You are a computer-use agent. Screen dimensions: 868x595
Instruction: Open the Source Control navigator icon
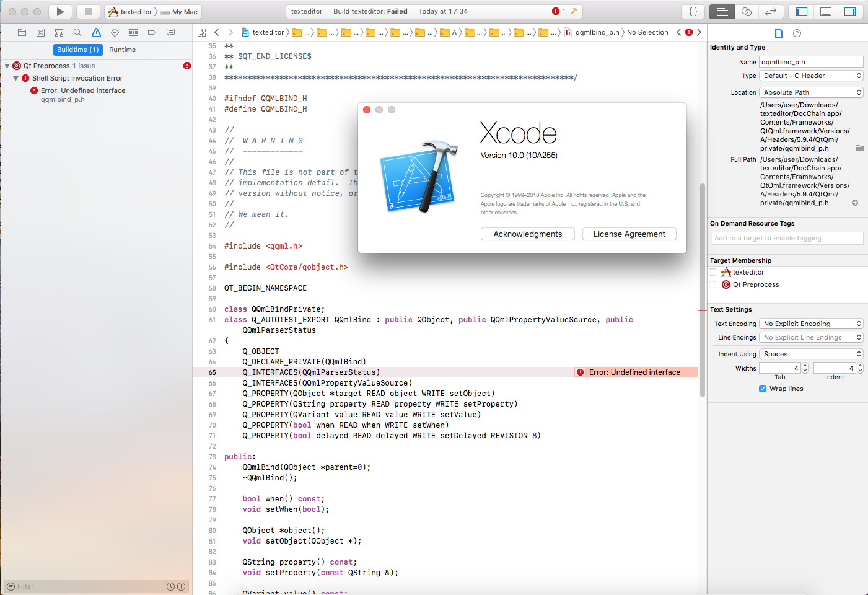(x=40, y=32)
